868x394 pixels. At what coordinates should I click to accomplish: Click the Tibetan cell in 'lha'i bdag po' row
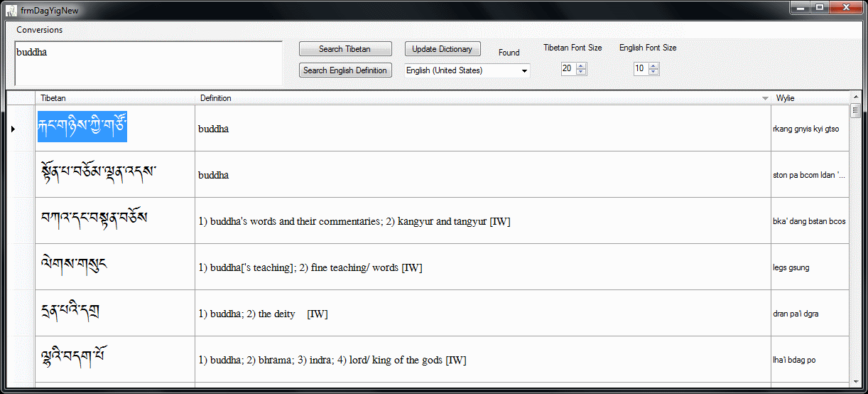point(115,359)
